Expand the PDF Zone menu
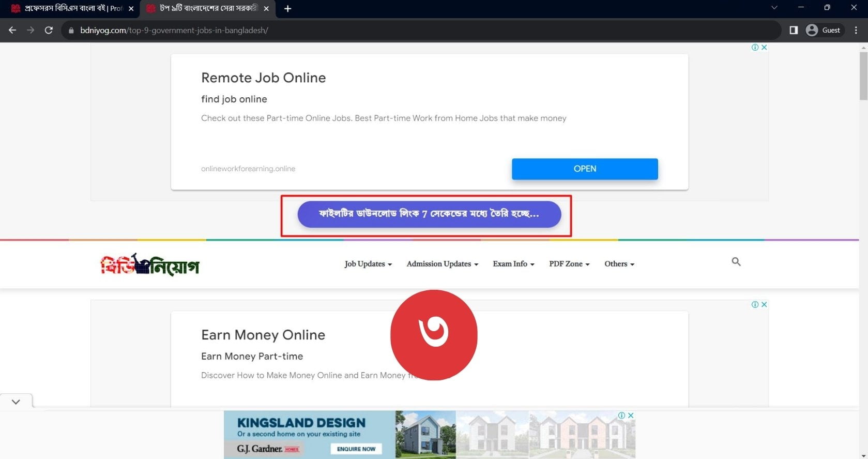The width and height of the screenshot is (868, 459). (x=569, y=264)
